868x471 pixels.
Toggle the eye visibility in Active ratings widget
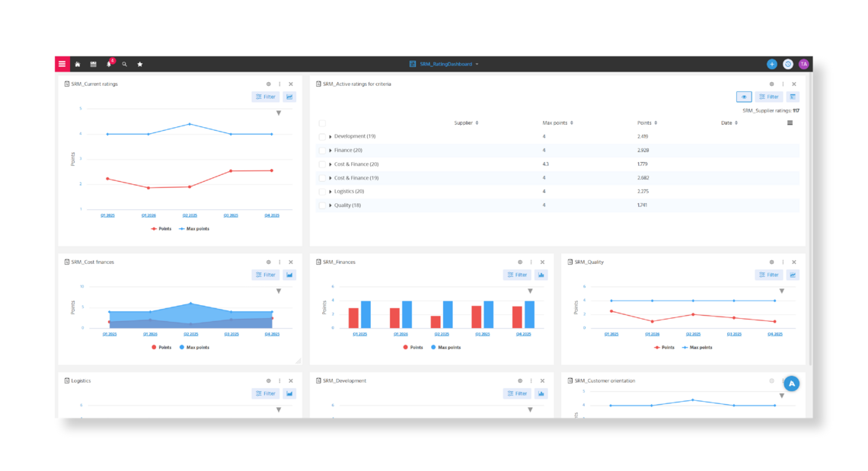pyautogui.click(x=744, y=97)
